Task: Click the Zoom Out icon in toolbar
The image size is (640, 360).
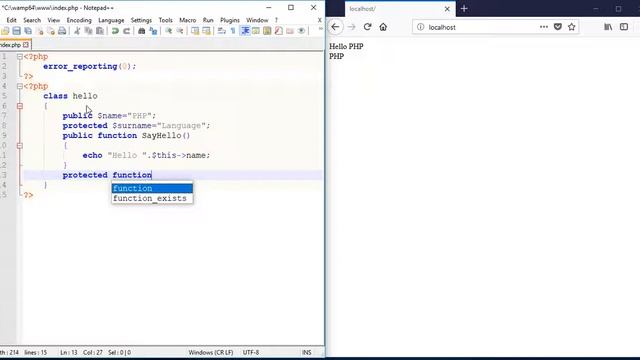Action: [180, 31]
